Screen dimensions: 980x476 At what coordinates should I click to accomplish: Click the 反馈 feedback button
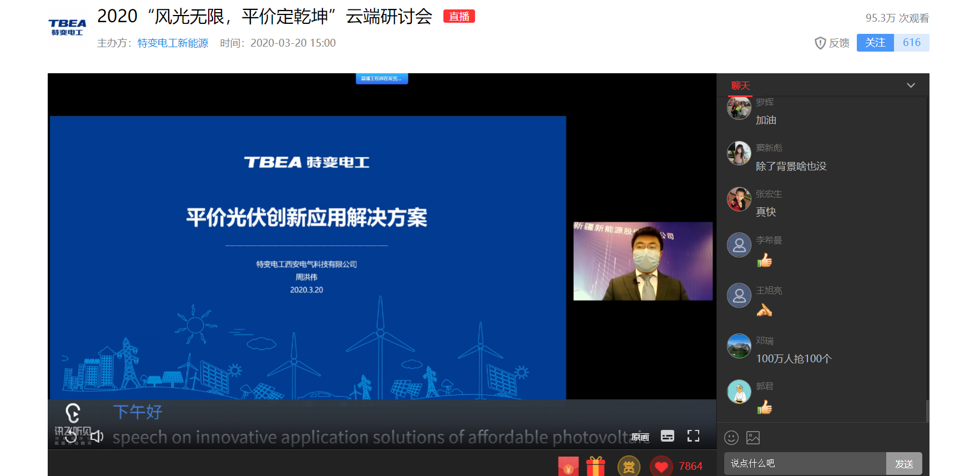pyautogui.click(x=832, y=43)
